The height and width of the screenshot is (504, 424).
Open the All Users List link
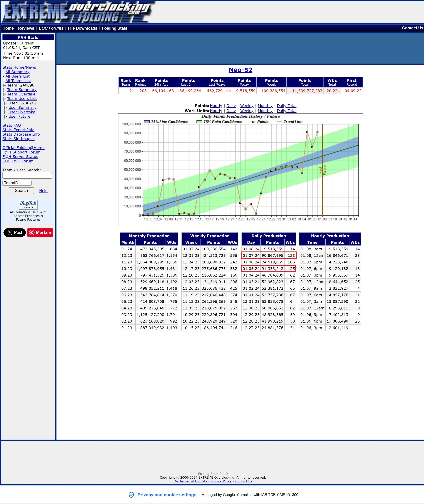point(18,76)
